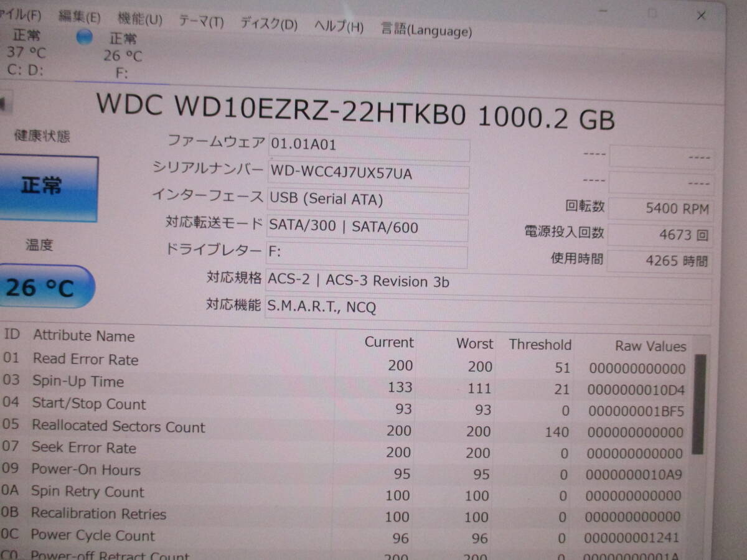
Task: Open the ディスク(D) menu
Action: point(269,24)
